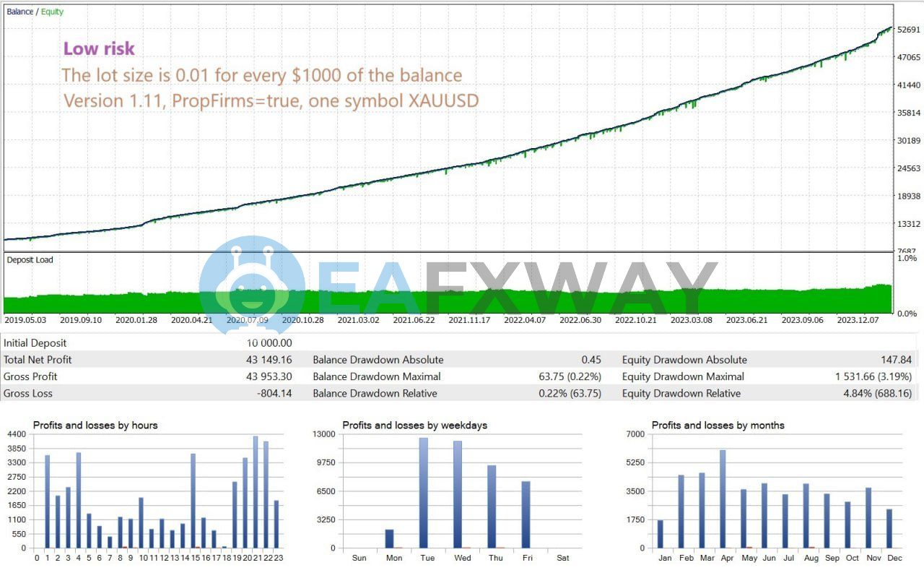The height and width of the screenshot is (578, 924).
Task: Click the 'Total Net Profit' label
Action: point(38,360)
